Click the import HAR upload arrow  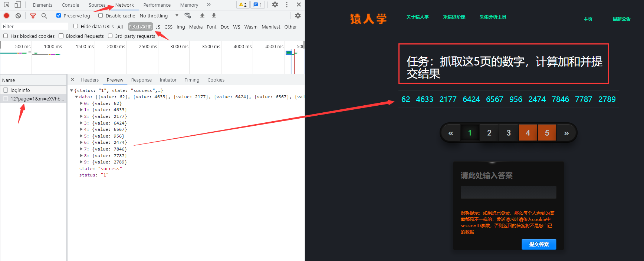click(x=202, y=16)
